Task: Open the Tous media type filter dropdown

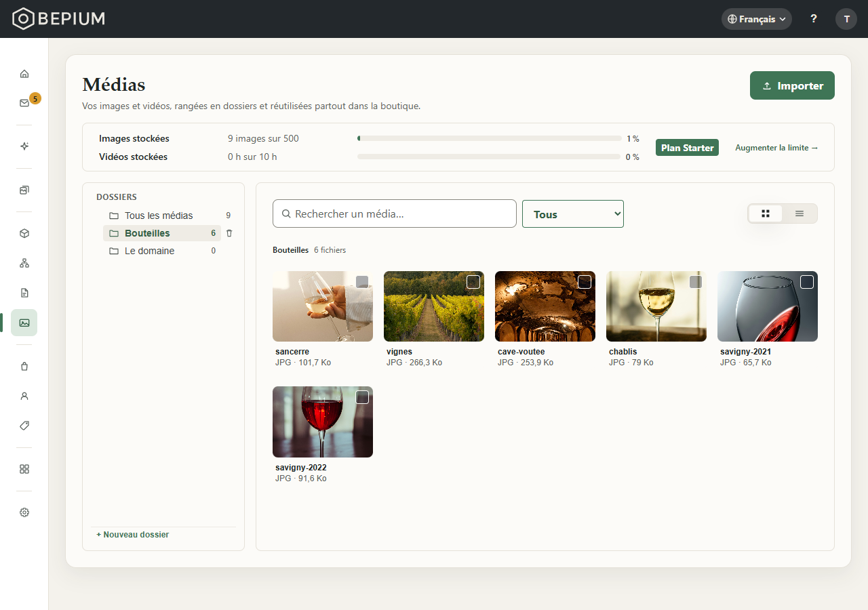Action: tap(573, 214)
